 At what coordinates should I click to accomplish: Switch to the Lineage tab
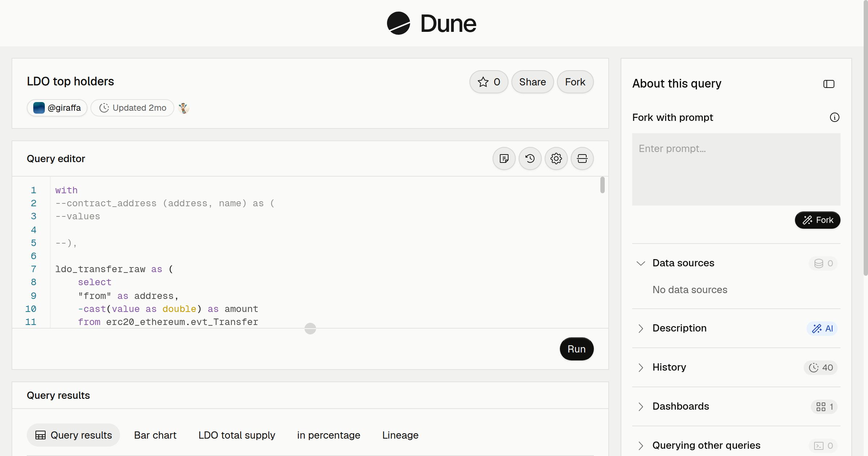pyautogui.click(x=400, y=435)
